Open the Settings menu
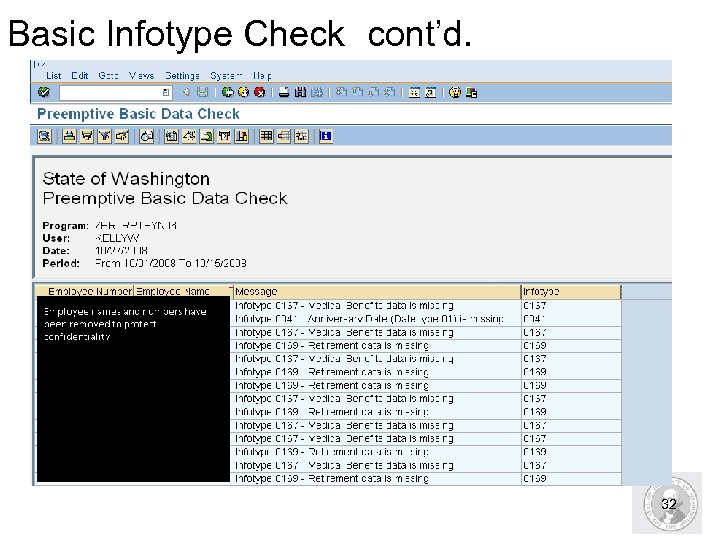The height and width of the screenshot is (540, 720). click(x=182, y=76)
